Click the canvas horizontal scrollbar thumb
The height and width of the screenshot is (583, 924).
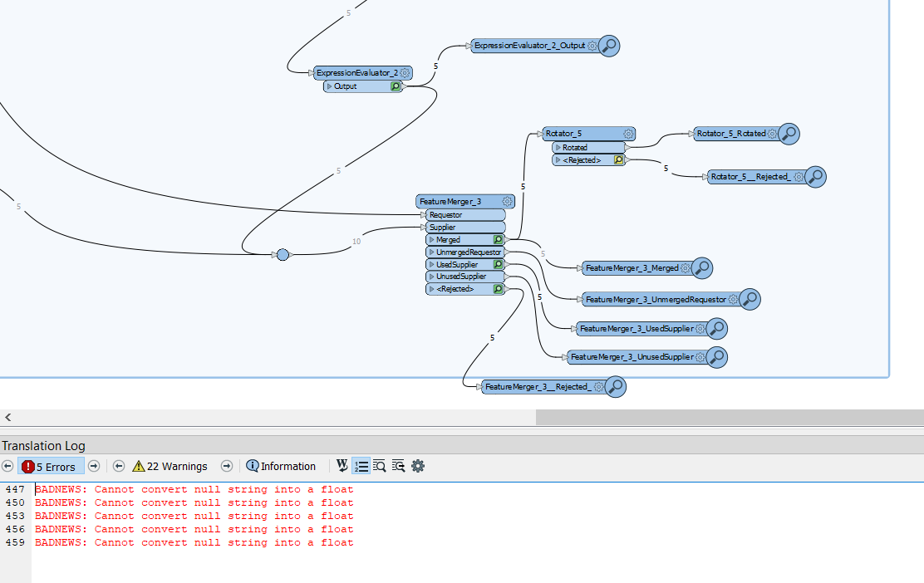[x=730, y=417]
